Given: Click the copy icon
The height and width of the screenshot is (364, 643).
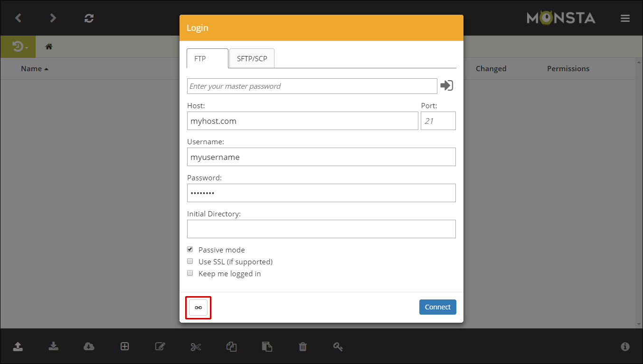Looking at the screenshot, I should tap(231, 346).
